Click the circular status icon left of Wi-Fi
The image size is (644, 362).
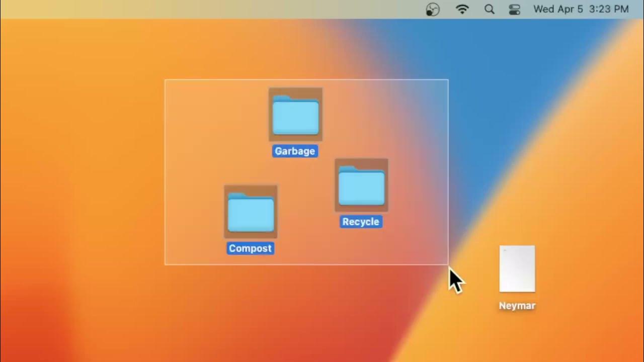pos(433,9)
